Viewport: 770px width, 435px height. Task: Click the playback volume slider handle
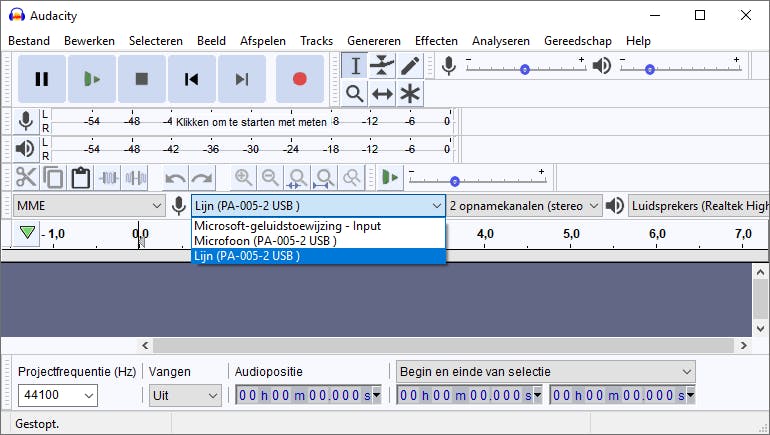tap(650, 70)
